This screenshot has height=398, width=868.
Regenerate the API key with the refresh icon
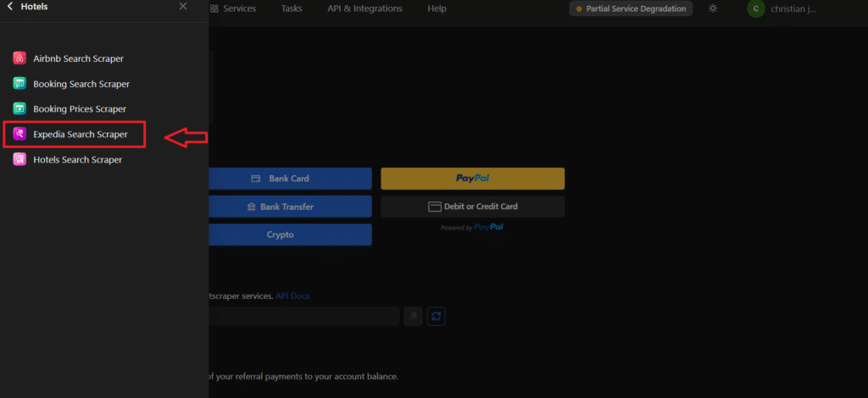click(437, 316)
